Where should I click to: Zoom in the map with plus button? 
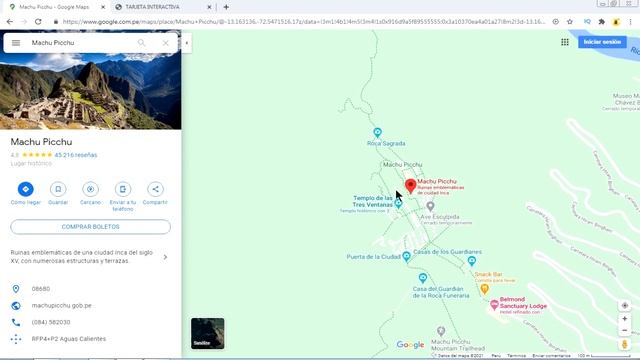pos(624,318)
